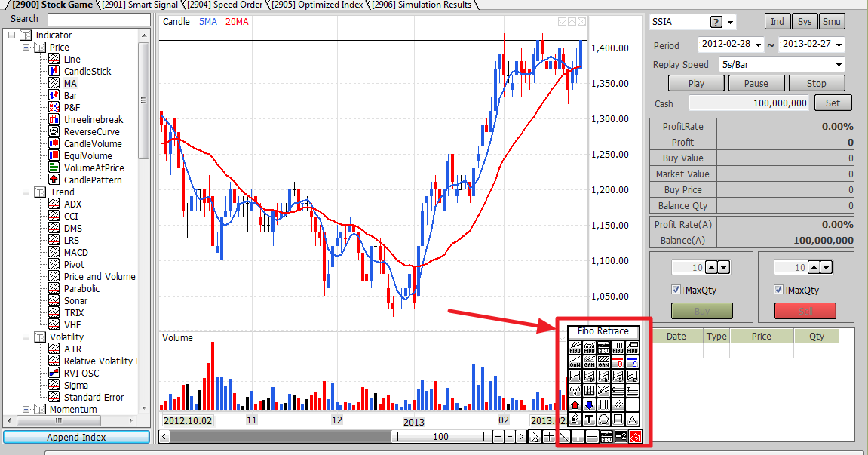The width and height of the screenshot is (868, 455).
Task: Choose the ellipse drawing tool
Action: pyautogui.click(x=603, y=420)
